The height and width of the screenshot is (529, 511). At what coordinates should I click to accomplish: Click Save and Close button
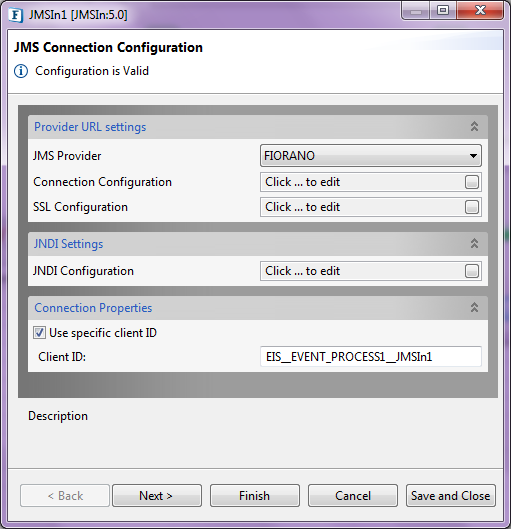(451, 496)
